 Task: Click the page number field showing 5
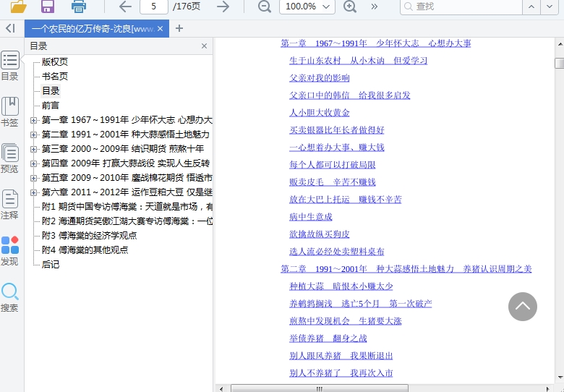click(x=154, y=7)
